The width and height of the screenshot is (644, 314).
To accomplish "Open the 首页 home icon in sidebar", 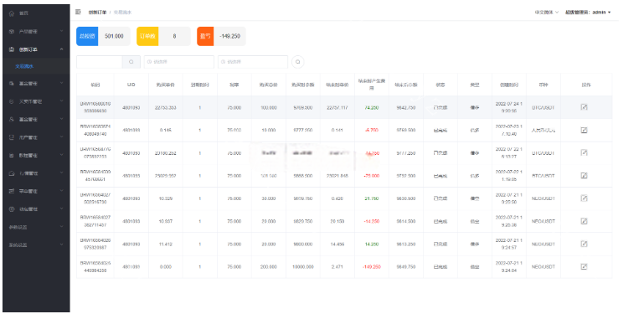I will pos(11,13).
